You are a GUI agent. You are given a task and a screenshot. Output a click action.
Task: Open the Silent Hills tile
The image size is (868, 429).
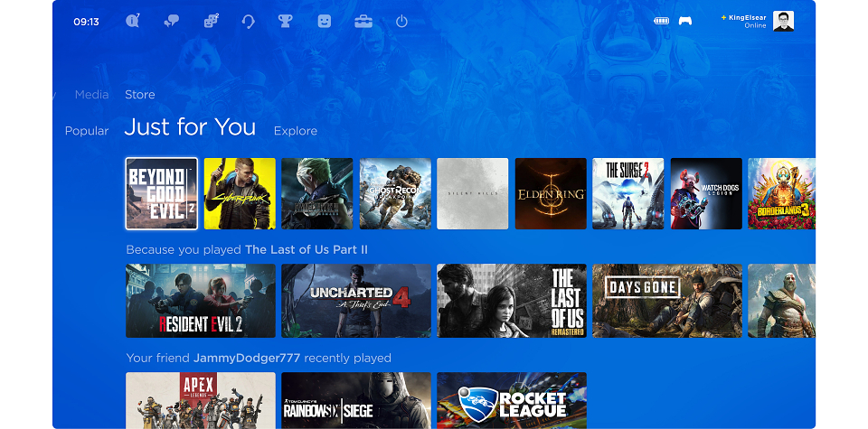point(473,193)
